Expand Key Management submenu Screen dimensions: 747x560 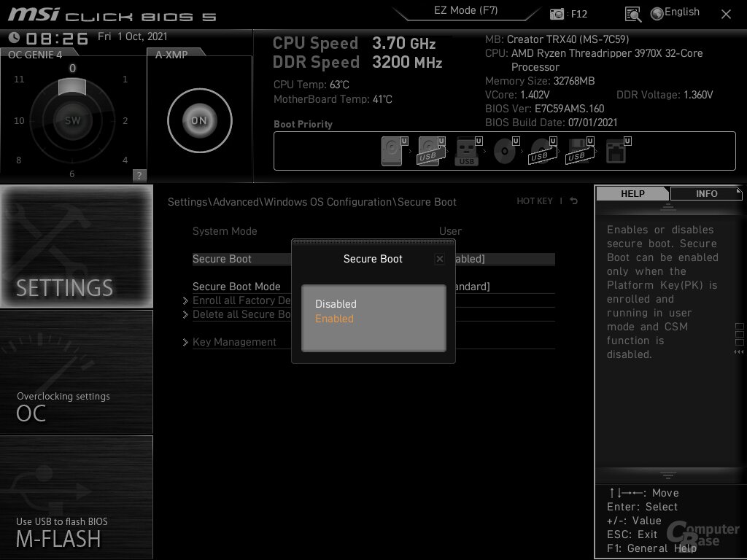[368, 342]
